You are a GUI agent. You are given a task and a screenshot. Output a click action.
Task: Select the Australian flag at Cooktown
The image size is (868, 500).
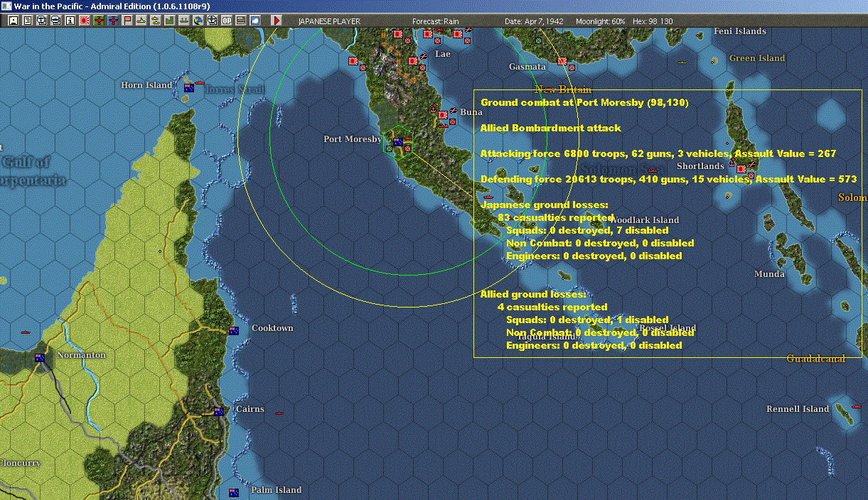234,330
